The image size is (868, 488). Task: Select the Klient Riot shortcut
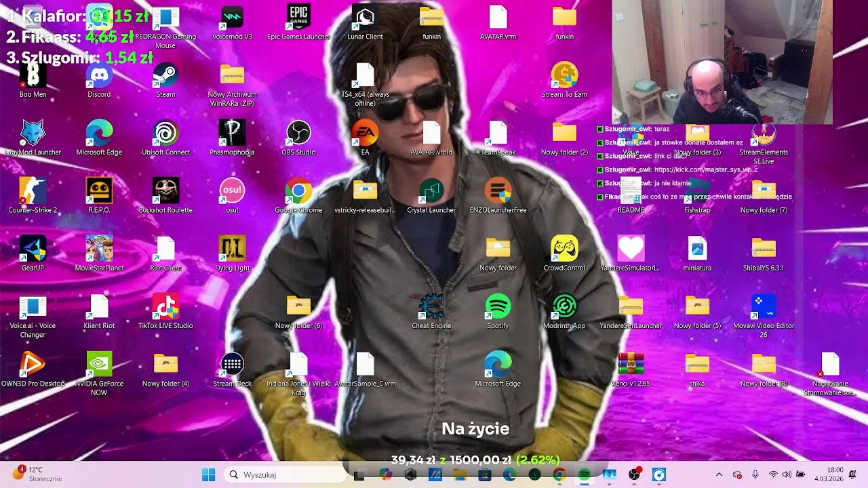(99, 312)
